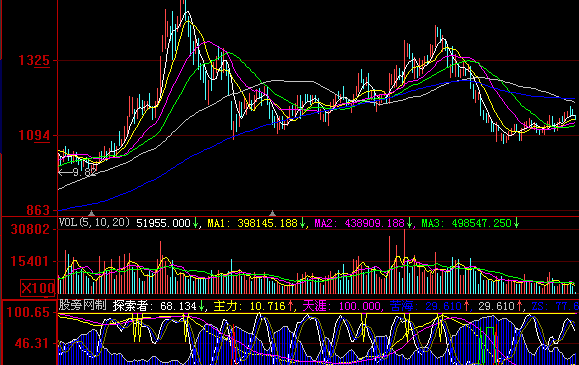Click the 863 price axis label

point(38,210)
